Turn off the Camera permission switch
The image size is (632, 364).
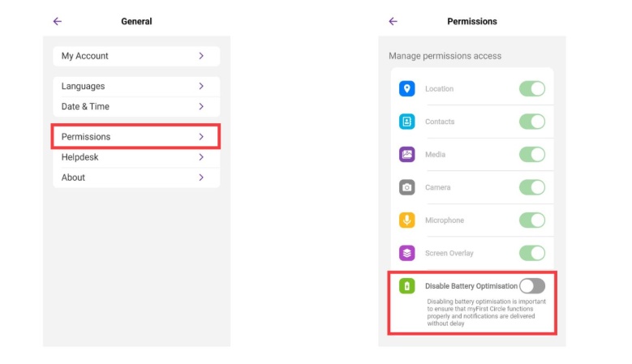532,187
